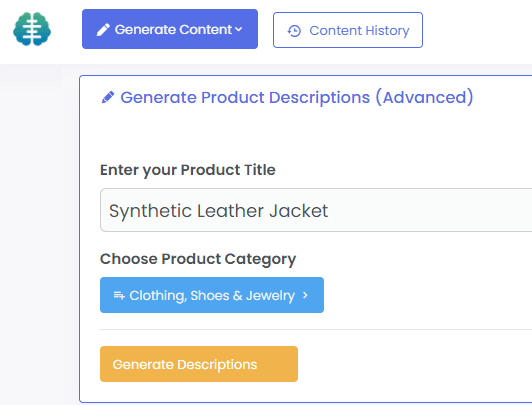Click the clock history icon beside Content History
Image resolution: width=532 pixels, height=405 pixels.
[x=294, y=31]
